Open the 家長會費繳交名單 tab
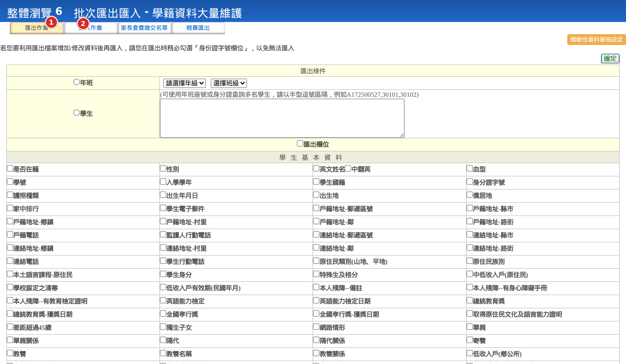626x364 pixels. pos(144,28)
